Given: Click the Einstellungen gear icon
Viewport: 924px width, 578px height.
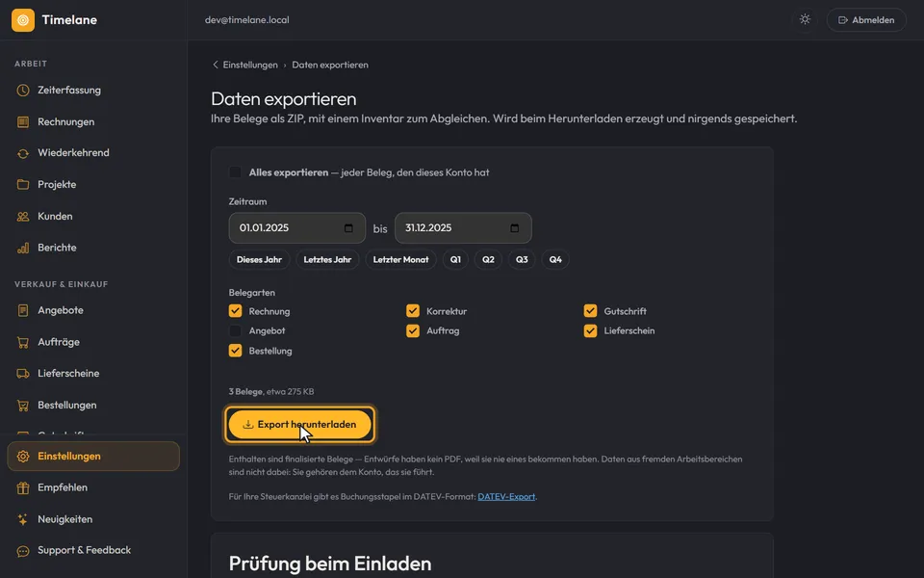Looking at the screenshot, I should pos(23,457).
